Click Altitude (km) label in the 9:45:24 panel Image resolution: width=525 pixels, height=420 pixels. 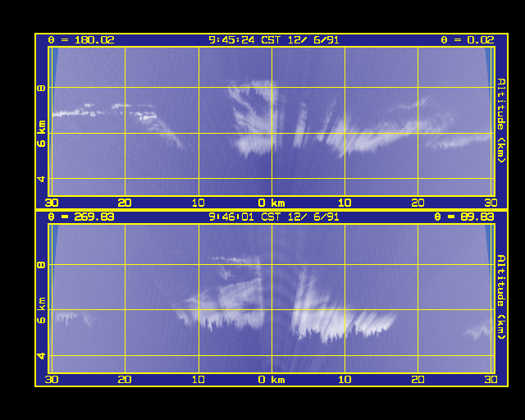click(501, 121)
